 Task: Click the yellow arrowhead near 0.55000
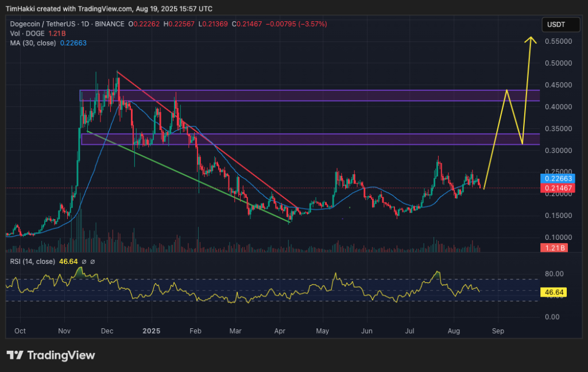tap(532, 40)
